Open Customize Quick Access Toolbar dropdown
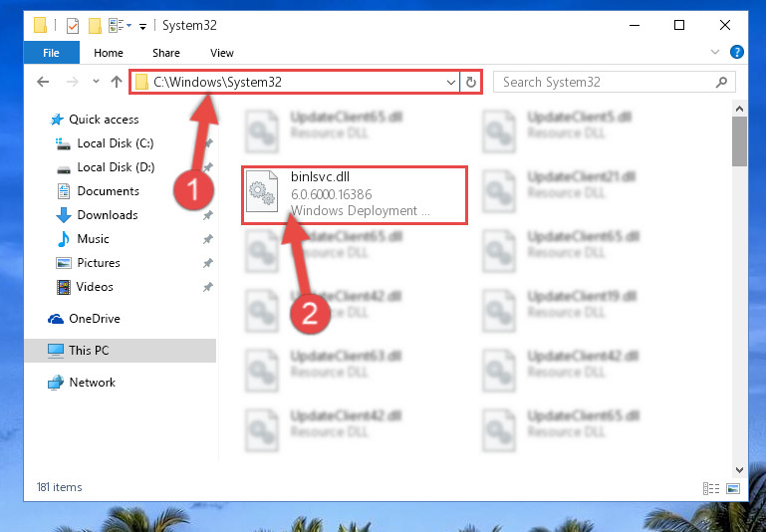Screen dimensions: 766x532 click(x=142, y=26)
